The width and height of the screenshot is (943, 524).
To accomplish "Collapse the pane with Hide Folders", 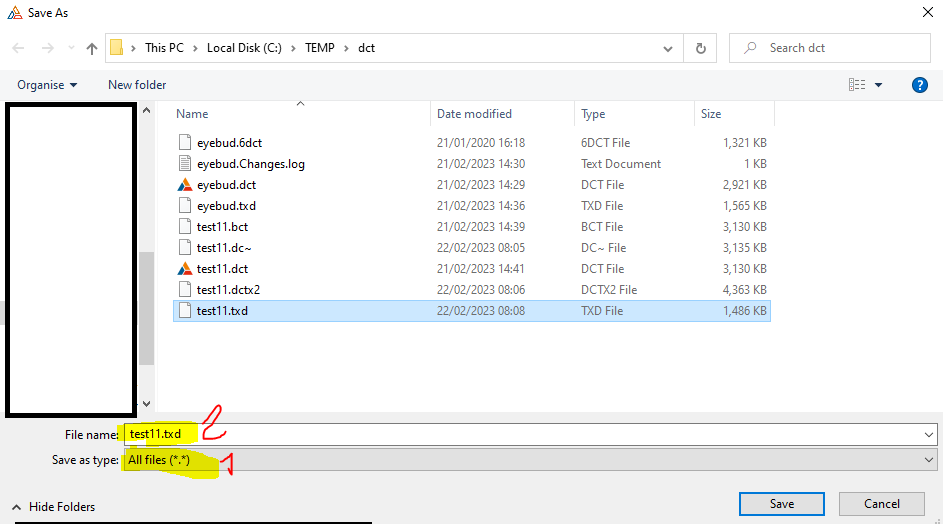I will tap(53, 507).
